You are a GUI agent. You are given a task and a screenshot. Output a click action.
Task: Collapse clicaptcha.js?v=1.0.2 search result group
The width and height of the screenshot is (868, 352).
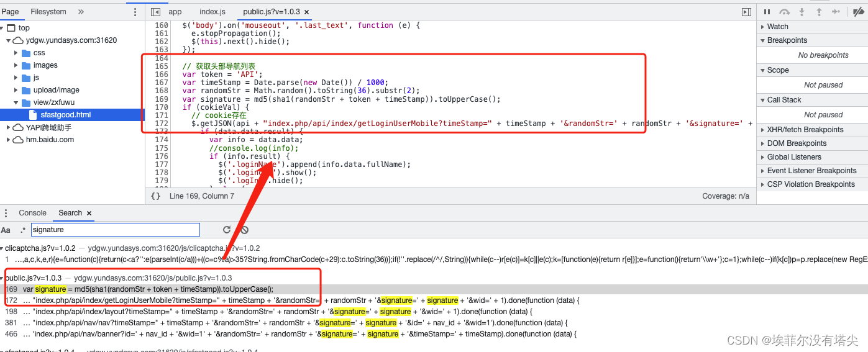[x=2, y=248]
